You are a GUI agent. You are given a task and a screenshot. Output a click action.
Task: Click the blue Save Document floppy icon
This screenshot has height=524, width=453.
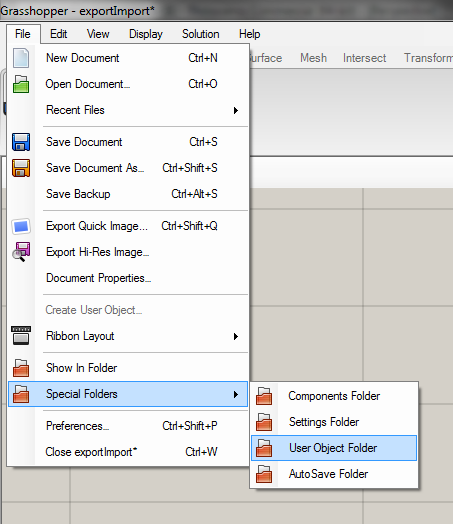pyautogui.click(x=21, y=142)
